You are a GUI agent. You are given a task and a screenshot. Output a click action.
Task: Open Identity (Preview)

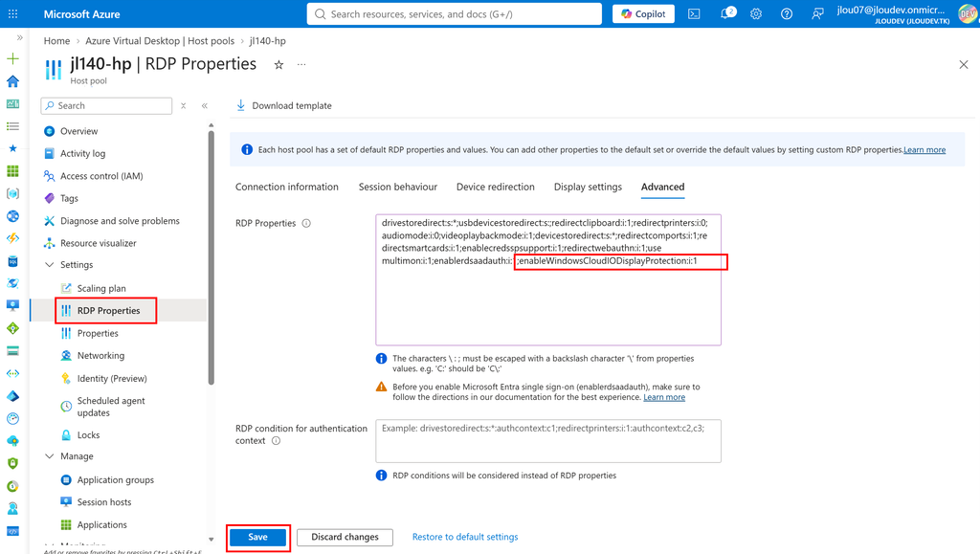pyautogui.click(x=112, y=379)
